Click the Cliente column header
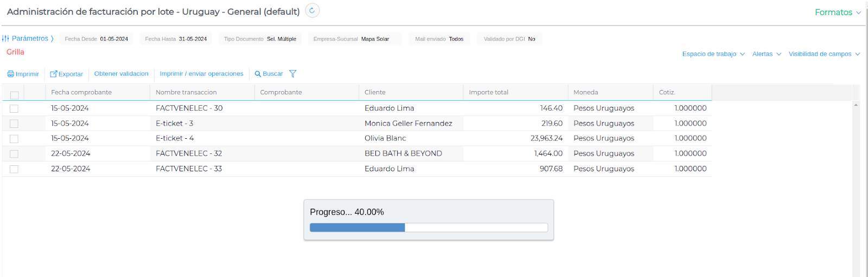The height and width of the screenshot is (277, 868). (x=375, y=92)
